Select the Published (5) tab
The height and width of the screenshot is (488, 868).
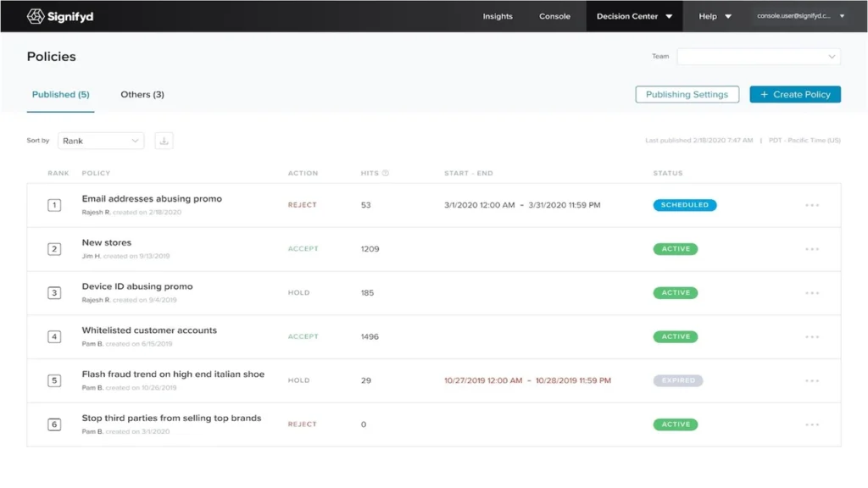pos(60,95)
